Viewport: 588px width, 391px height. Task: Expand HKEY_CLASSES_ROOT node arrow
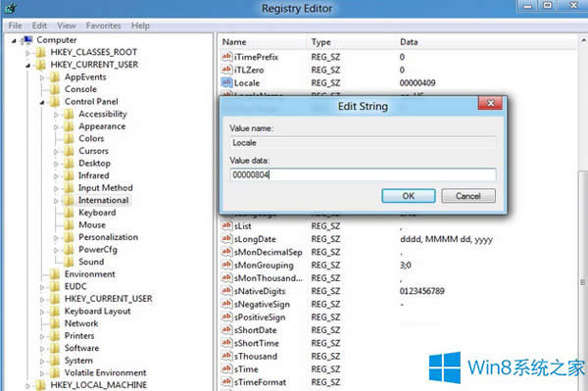27,53
